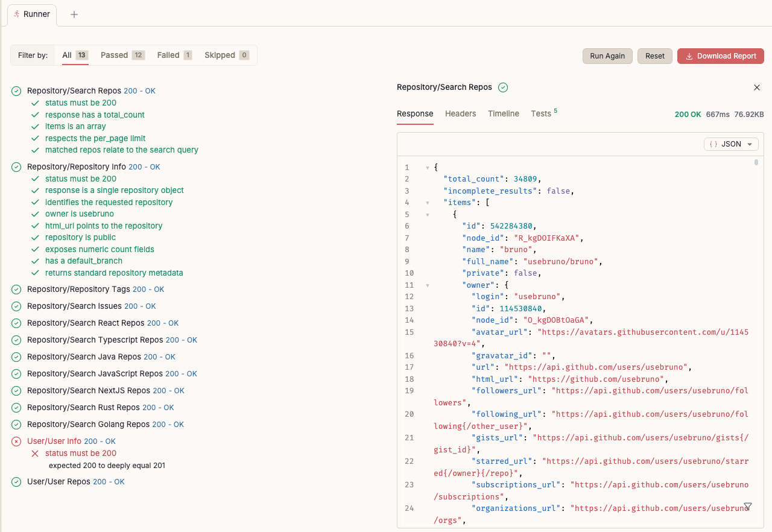Click passed icon beside Search NextJS Repos
772x532 pixels.
point(16,391)
